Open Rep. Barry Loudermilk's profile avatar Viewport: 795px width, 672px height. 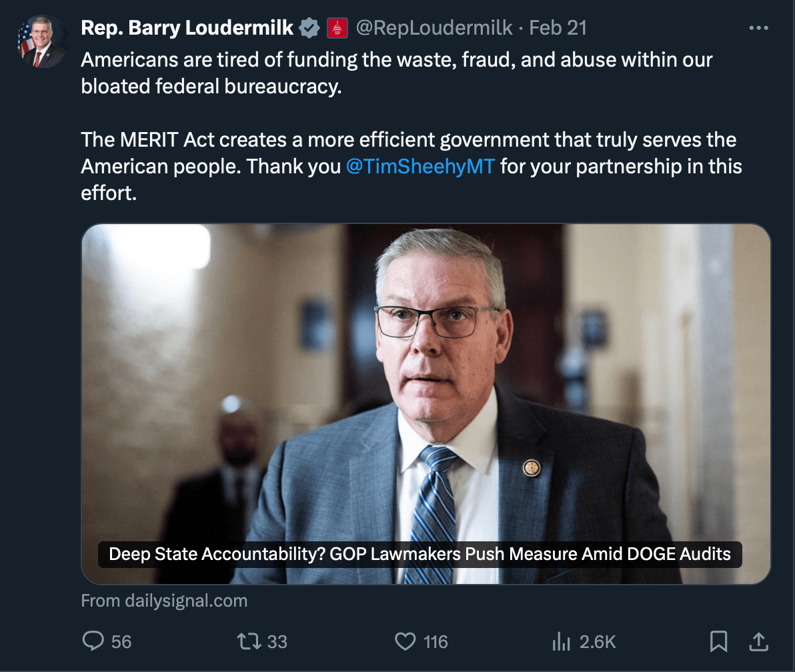tap(43, 41)
